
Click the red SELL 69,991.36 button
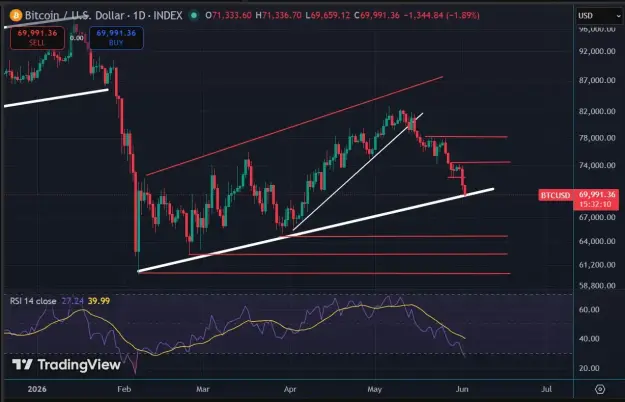[37, 38]
